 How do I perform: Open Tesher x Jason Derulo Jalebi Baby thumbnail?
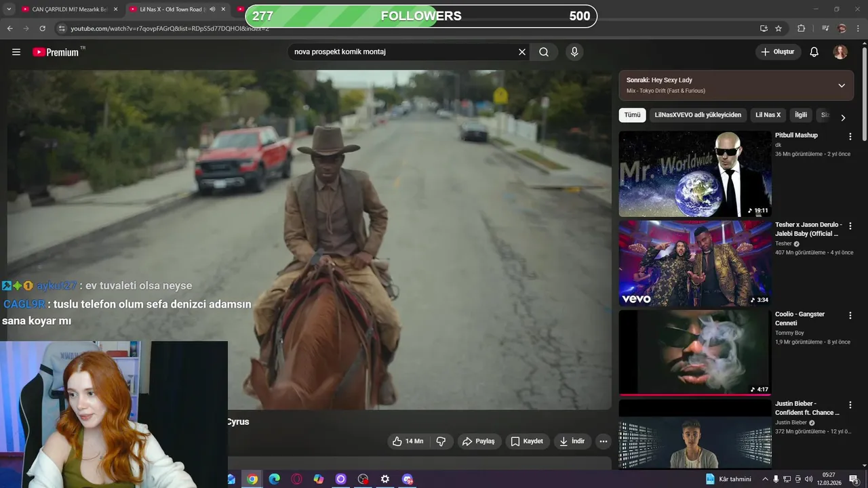pos(695,263)
